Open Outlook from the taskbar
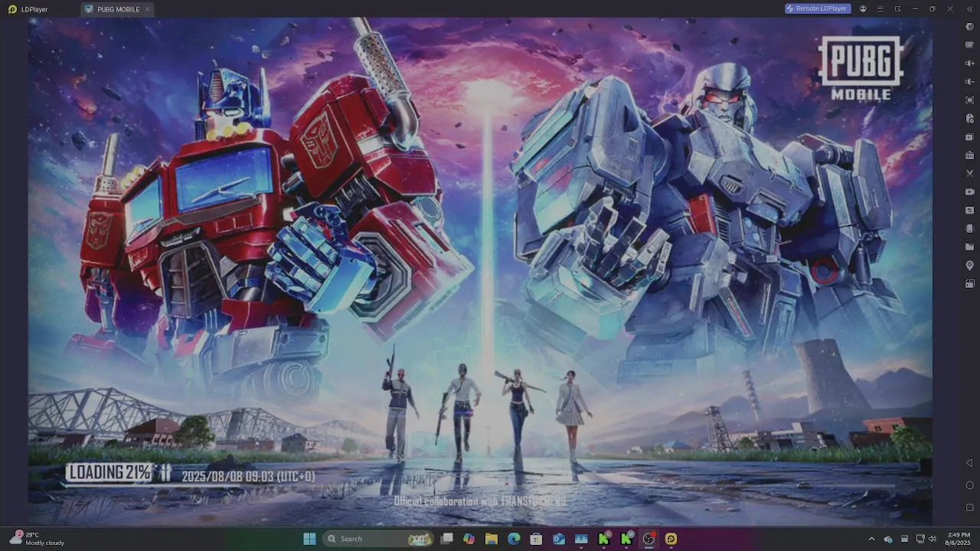The height and width of the screenshot is (551, 980). pos(559,539)
